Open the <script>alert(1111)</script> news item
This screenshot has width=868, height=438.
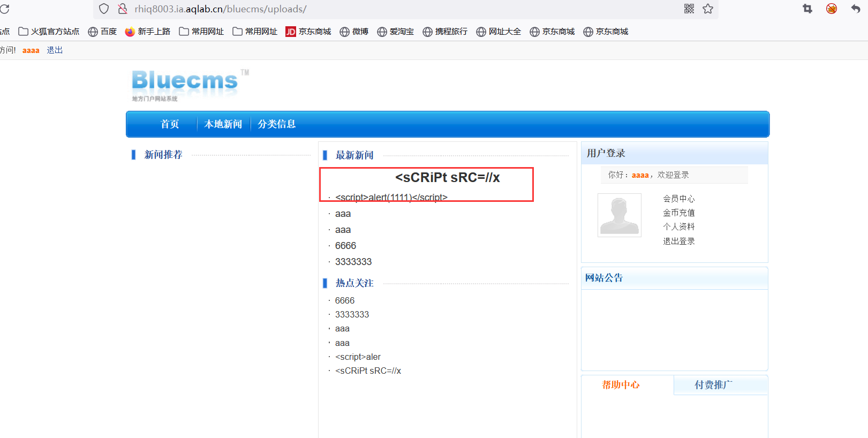391,197
